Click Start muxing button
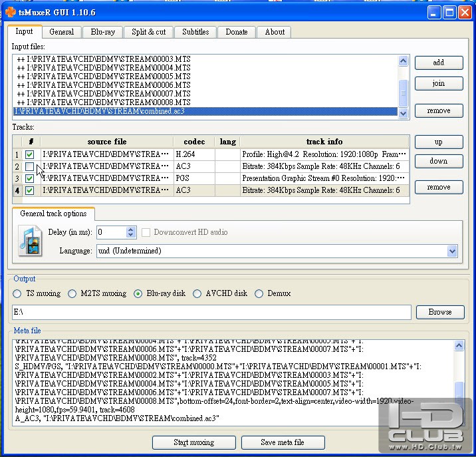Viewport: 476px width, 457px height. pyautogui.click(x=194, y=442)
